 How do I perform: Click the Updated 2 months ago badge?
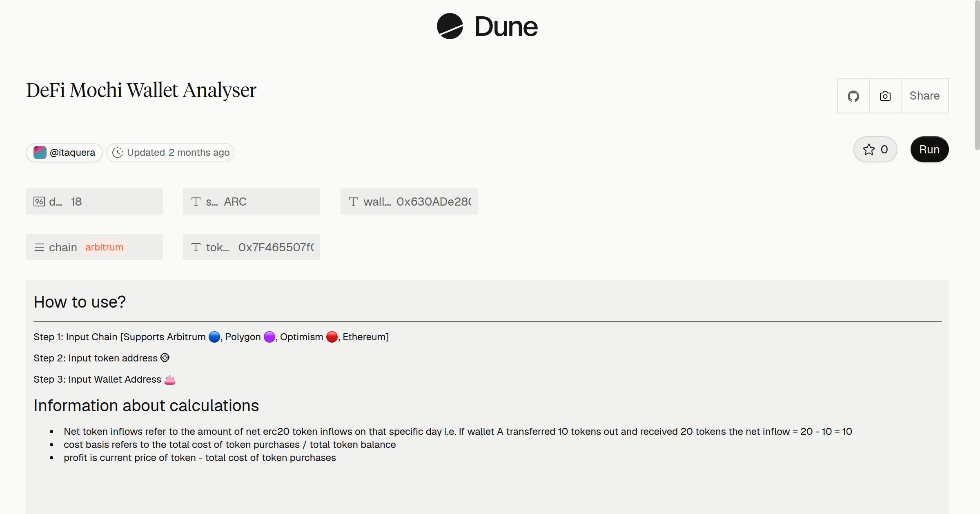point(170,153)
